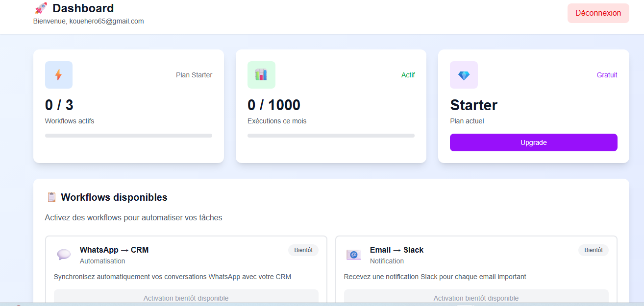The height and width of the screenshot is (306, 644).
Task: Click WhatsApp activation bientôt disponible button
Action: tap(186, 297)
